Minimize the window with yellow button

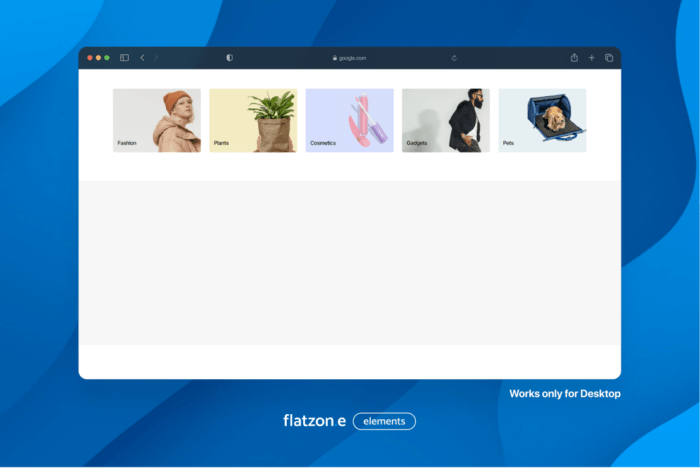[98, 58]
